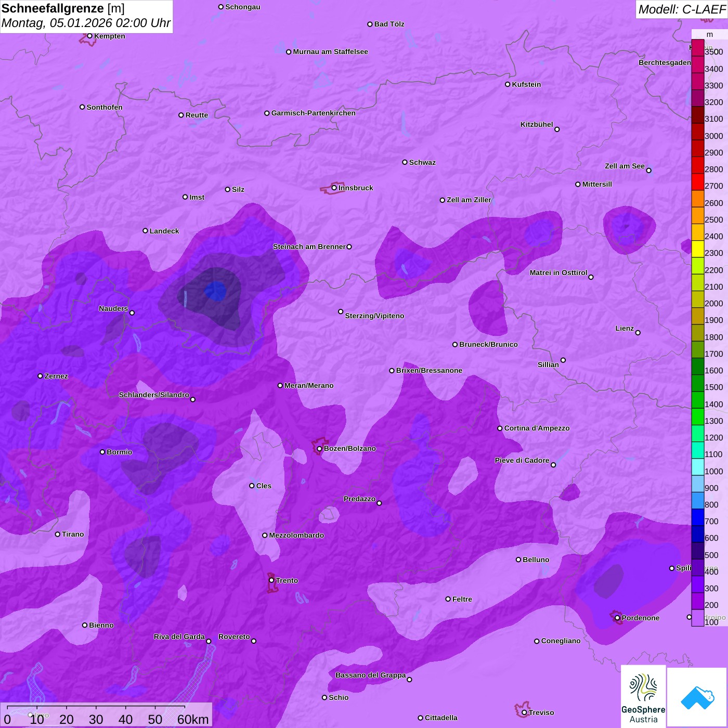Select the Treviso marker dot

[524, 712]
